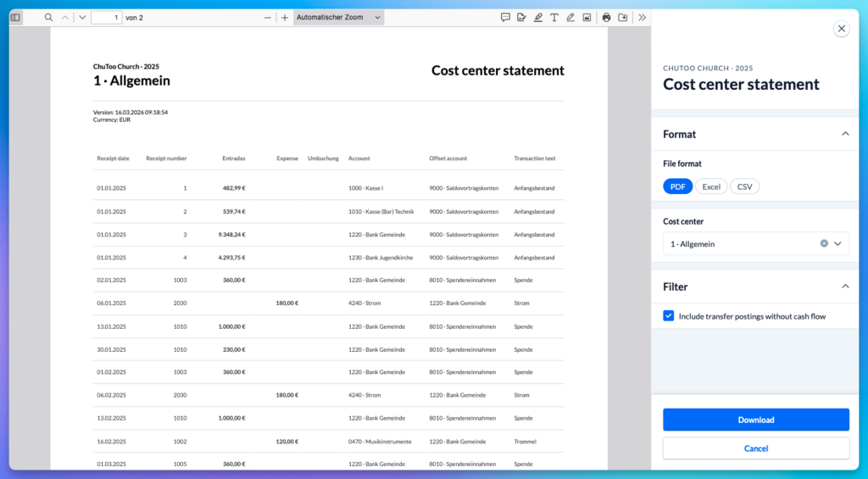Click the Entradas column header
Image resolution: width=868 pixels, height=479 pixels.
tap(234, 159)
